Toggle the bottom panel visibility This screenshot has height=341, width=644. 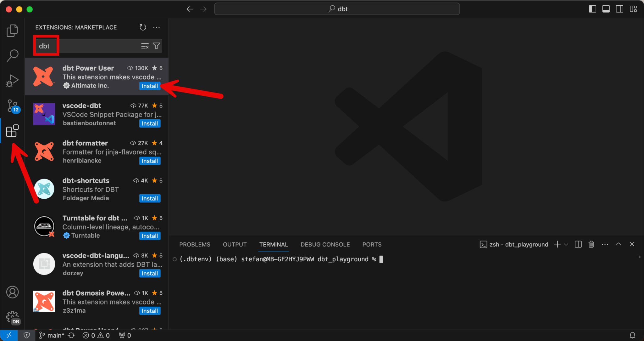pyautogui.click(x=606, y=9)
